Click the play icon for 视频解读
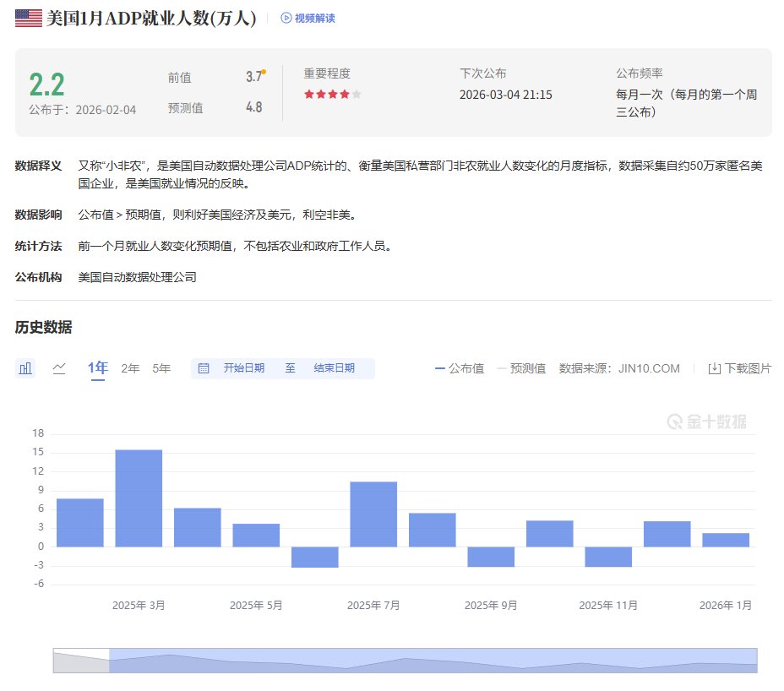 [x=286, y=18]
